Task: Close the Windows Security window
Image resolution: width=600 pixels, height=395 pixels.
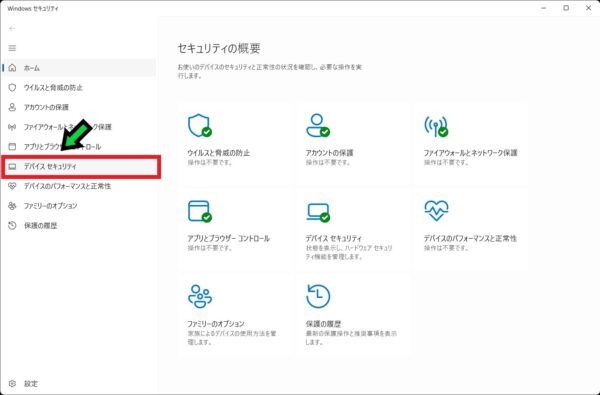Action: point(589,8)
